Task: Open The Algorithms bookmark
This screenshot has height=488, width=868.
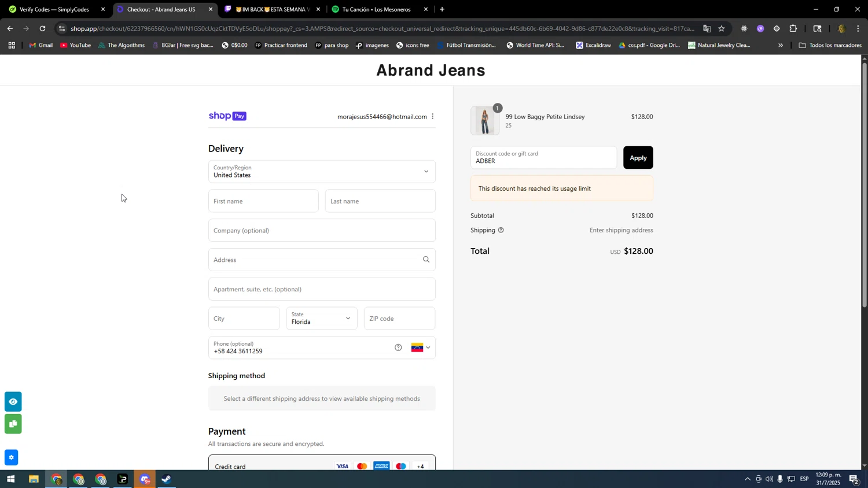Action: pos(122,45)
